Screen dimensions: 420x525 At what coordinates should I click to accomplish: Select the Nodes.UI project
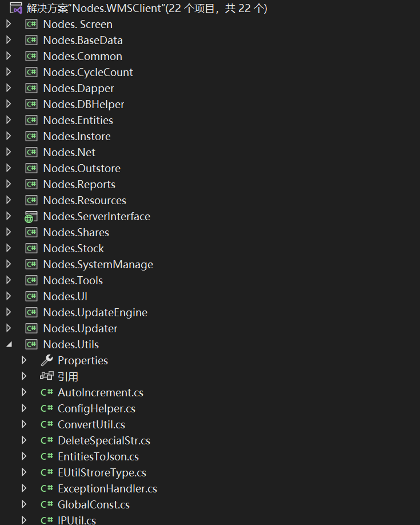[x=65, y=296]
